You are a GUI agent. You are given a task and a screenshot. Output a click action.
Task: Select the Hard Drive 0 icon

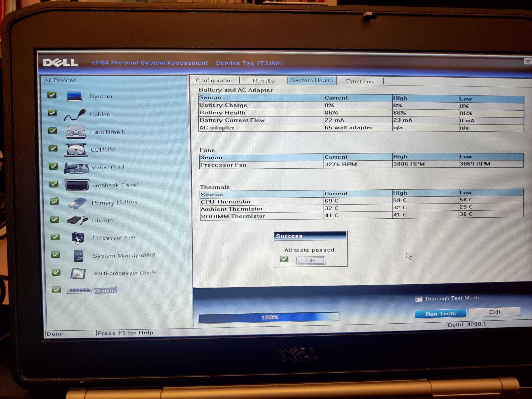coord(76,132)
